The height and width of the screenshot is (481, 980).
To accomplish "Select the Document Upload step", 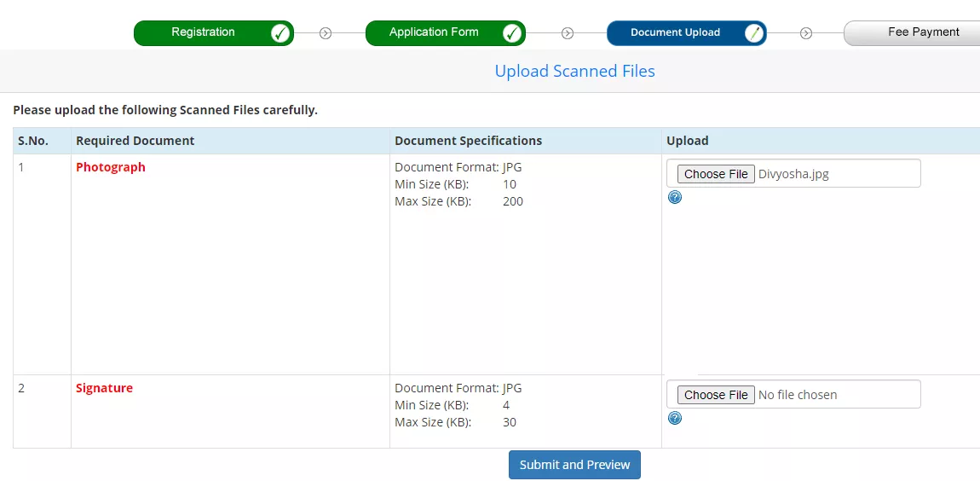I will coord(675,32).
